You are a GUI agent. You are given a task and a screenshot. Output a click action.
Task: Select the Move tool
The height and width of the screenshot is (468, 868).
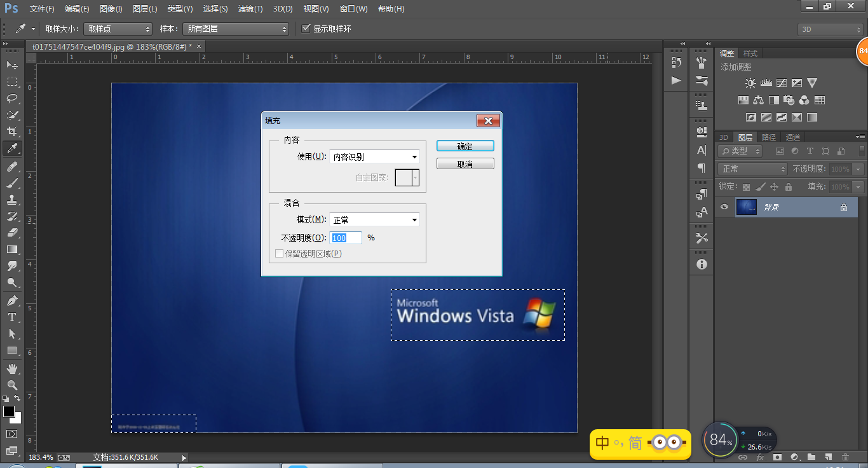pos(12,65)
